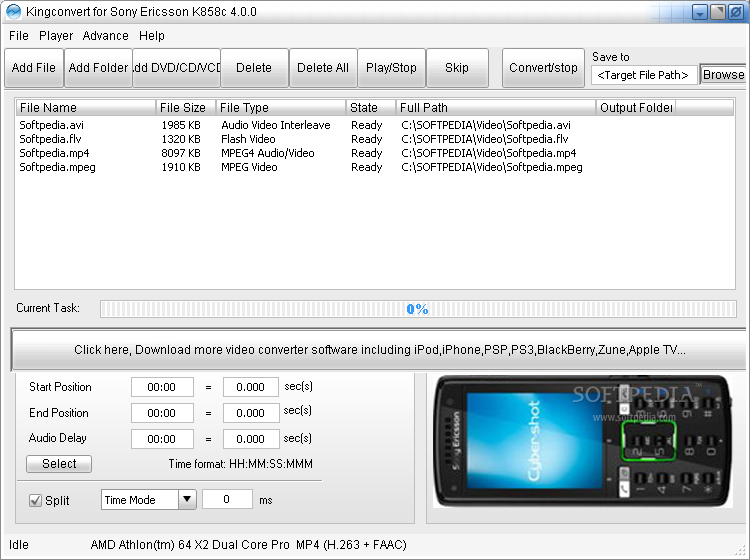Click the Kingconvert app icon in title bar

(x=13, y=11)
